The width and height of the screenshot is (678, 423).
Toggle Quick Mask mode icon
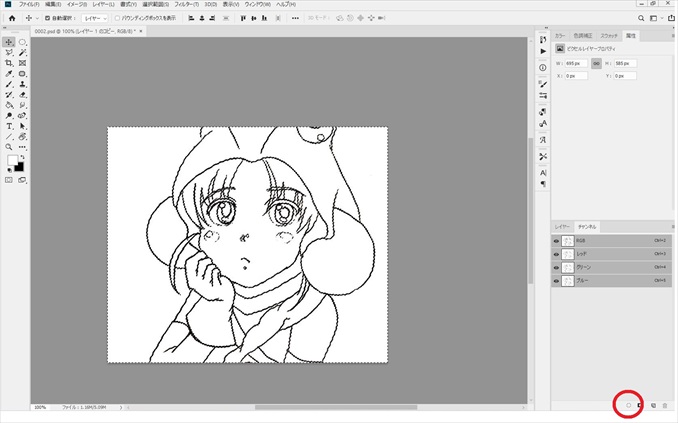click(9, 180)
